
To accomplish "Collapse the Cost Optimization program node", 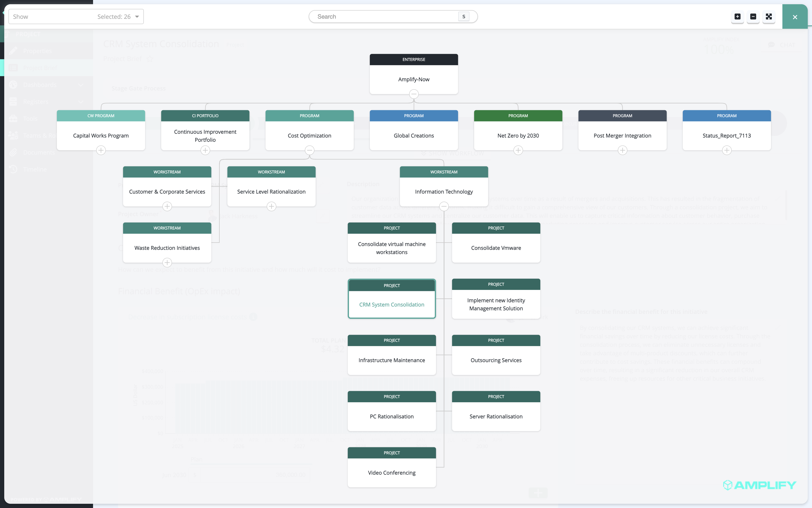I will pyautogui.click(x=309, y=150).
